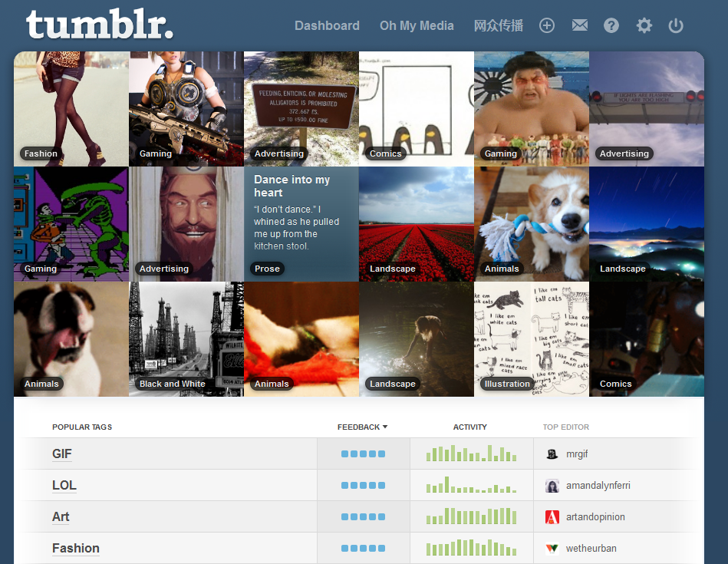Open the help question mark icon

coord(611,25)
